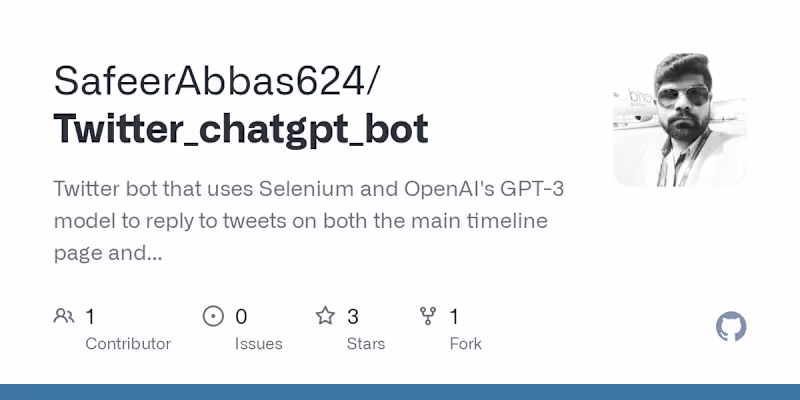Image resolution: width=800 pixels, height=400 pixels.
Task: Click the star icon
Action: coord(325,317)
